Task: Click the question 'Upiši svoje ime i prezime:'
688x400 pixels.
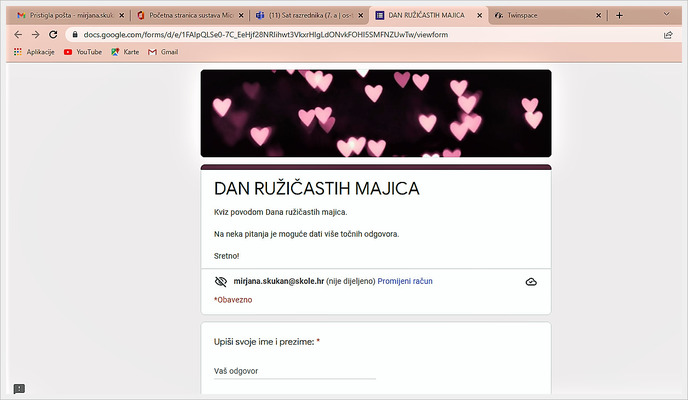Action: (264, 342)
